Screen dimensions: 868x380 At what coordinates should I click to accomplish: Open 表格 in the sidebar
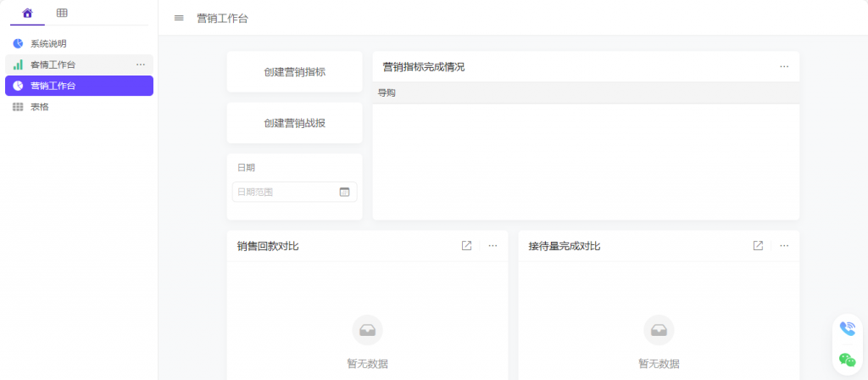[79, 107]
